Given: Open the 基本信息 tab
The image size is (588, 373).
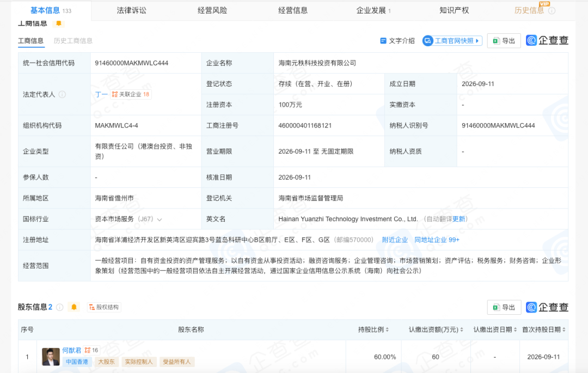Looking at the screenshot, I should pos(51,10).
